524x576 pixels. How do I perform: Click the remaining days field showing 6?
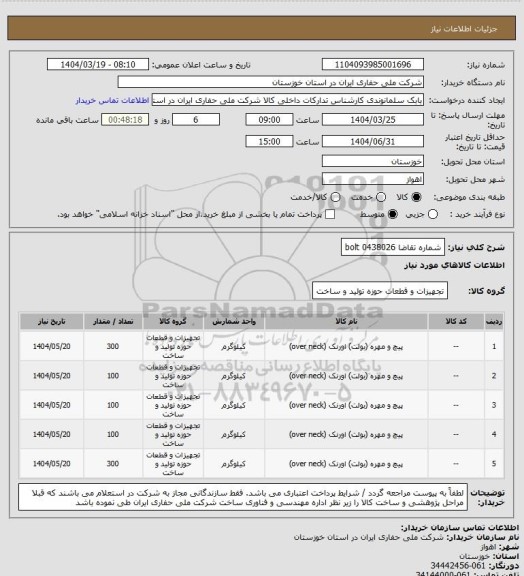click(x=196, y=120)
